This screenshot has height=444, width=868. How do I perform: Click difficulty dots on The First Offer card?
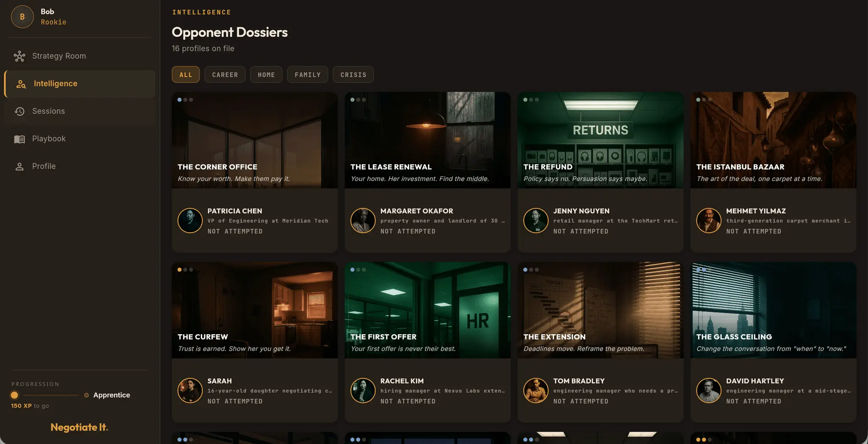click(x=358, y=270)
